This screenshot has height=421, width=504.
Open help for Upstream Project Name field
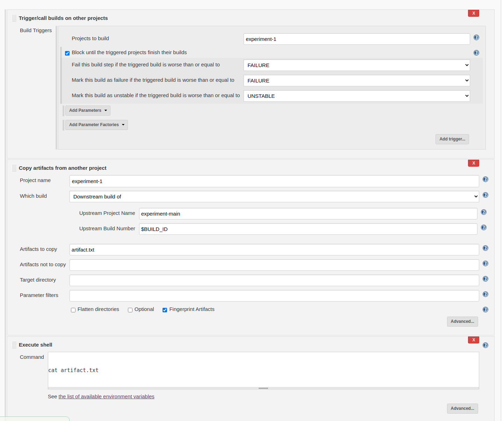point(483,212)
